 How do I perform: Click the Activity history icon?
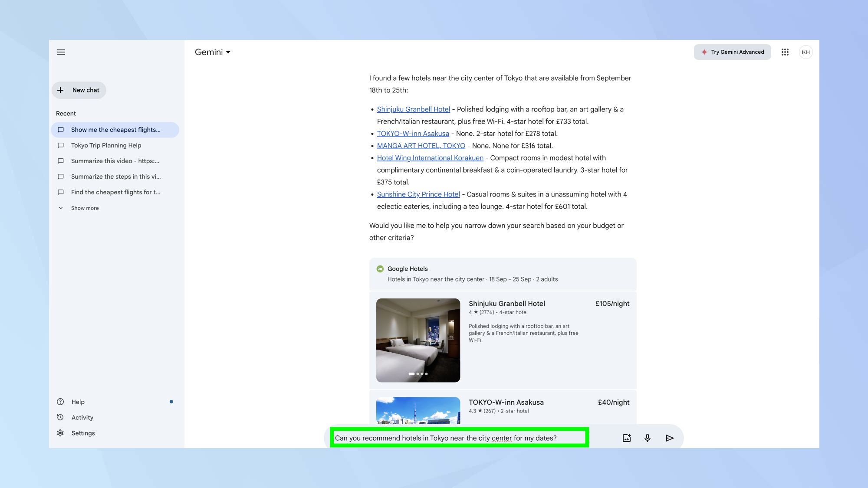coord(60,417)
